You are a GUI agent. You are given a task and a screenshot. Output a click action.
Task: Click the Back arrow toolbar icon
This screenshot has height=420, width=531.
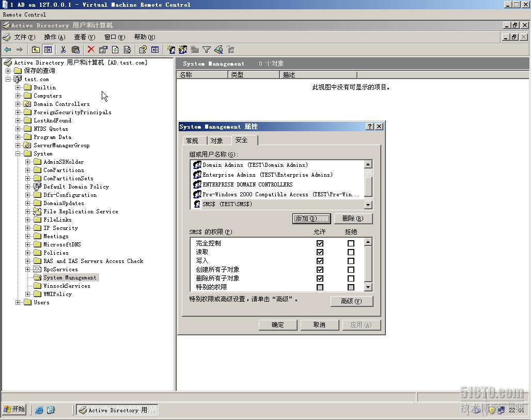pos(8,50)
